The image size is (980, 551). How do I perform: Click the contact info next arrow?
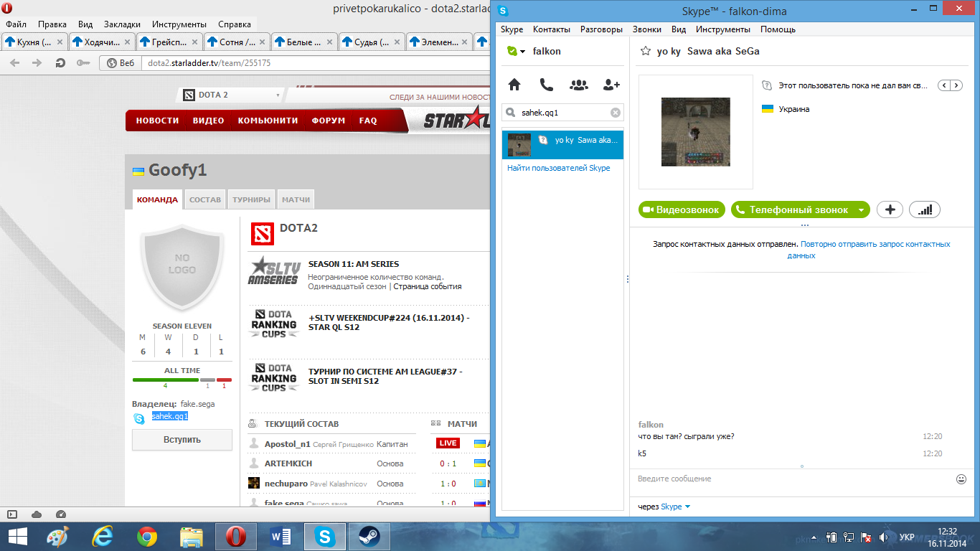click(x=958, y=85)
